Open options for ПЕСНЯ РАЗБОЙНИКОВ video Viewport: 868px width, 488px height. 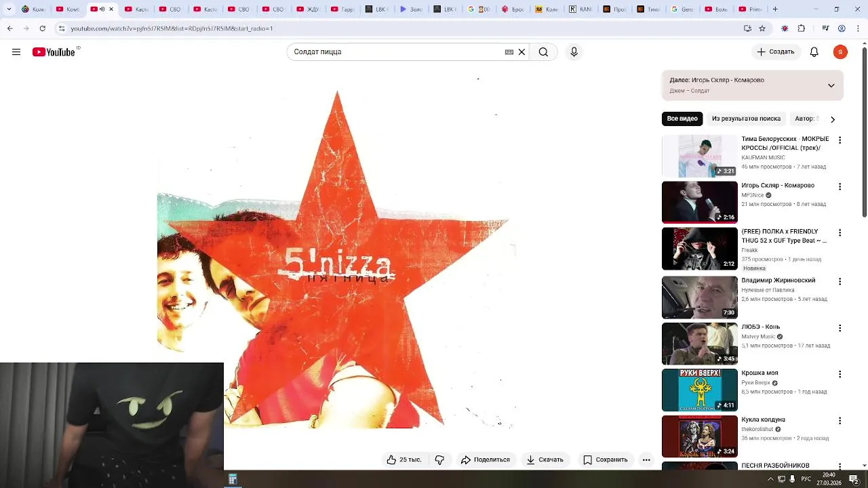840,466
